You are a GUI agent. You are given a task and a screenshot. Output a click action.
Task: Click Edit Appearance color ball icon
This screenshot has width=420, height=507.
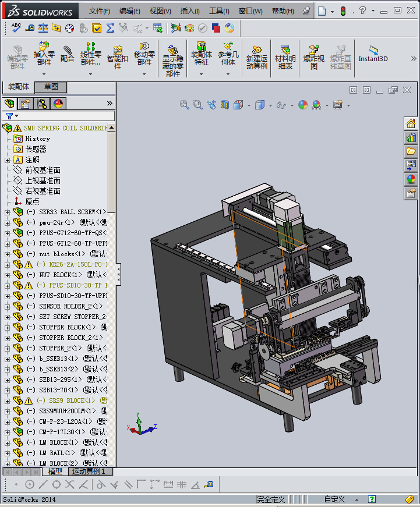(303, 105)
